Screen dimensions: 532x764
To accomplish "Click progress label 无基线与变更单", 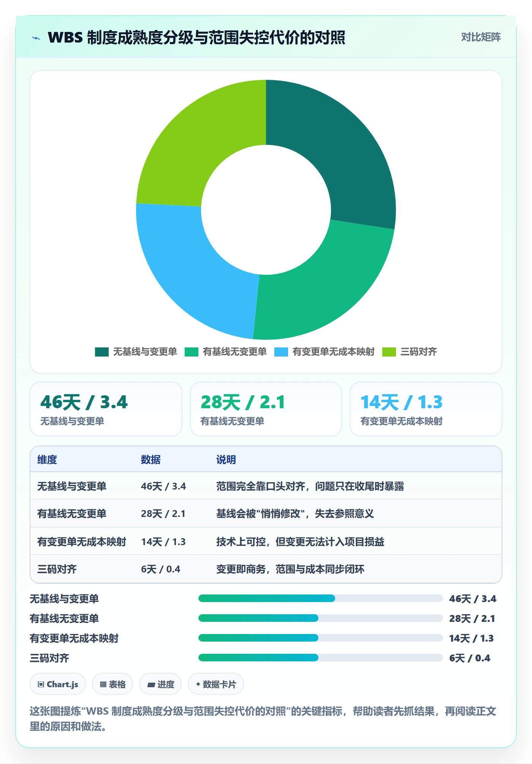I will (x=64, y=599).
